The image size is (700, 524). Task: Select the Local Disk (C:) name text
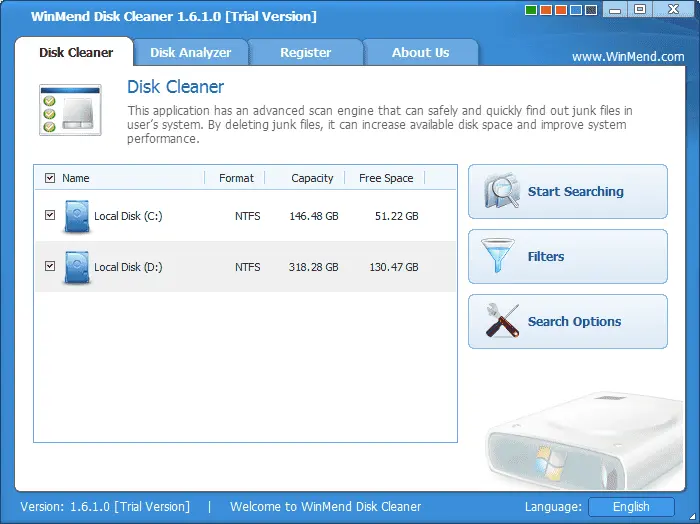[128, 216]
